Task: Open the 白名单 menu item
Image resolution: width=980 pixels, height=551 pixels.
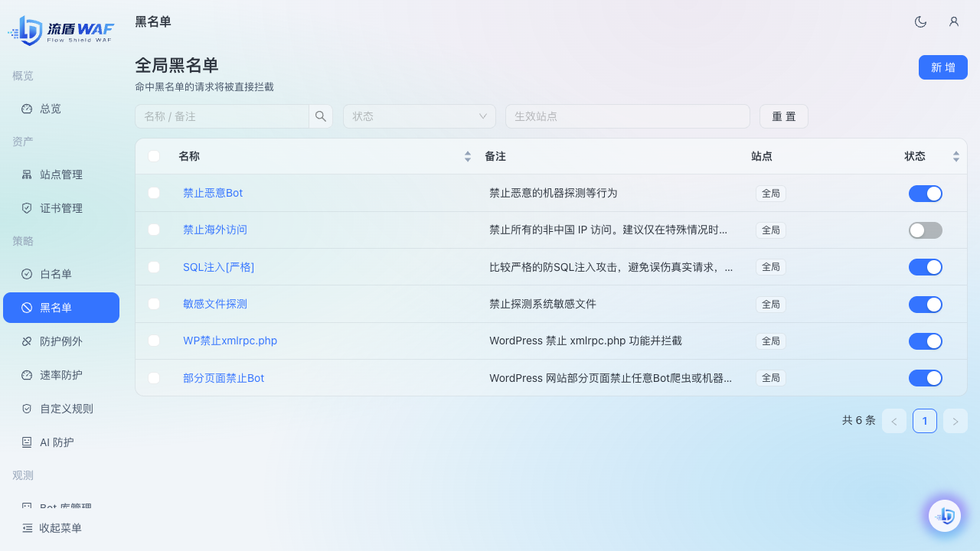Action: pyautogui.click(x=61, y=274)
